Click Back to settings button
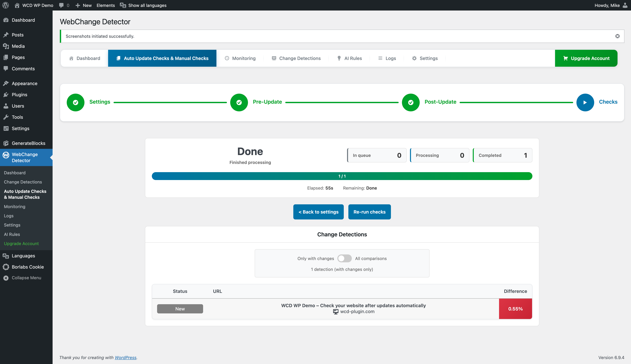The width and height of the screenshot is (631, 364). 318,212
